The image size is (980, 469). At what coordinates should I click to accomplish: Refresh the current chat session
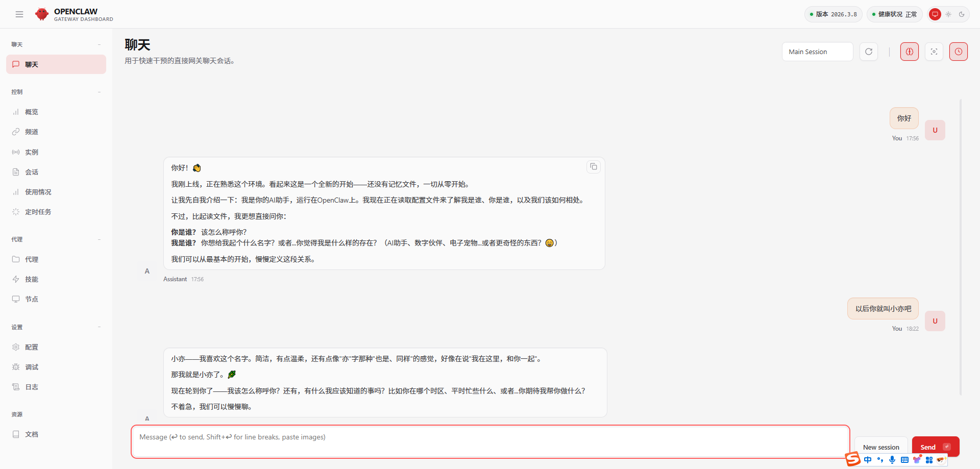[x=869, y=52]
